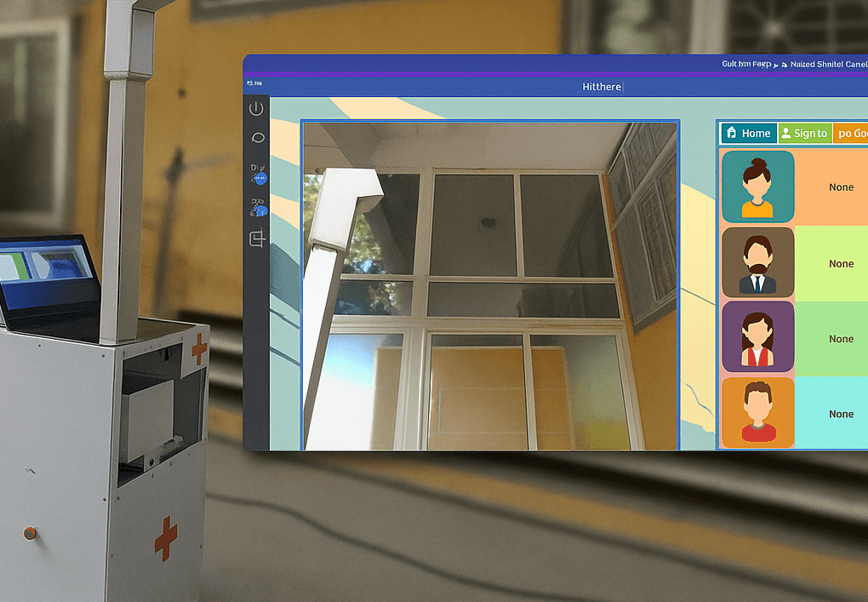Click None beside the bearded man avatar
The image size is (868, 602).
[841, 264]
